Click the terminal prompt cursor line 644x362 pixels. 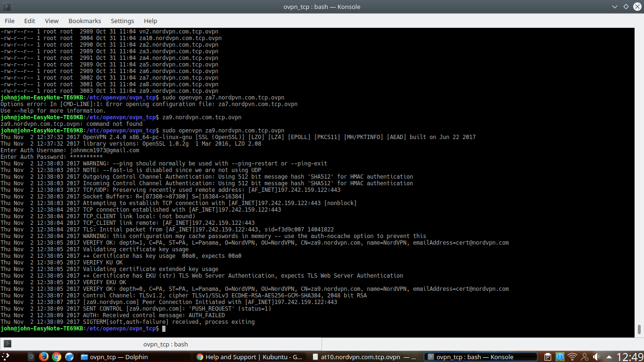(83, 329)
